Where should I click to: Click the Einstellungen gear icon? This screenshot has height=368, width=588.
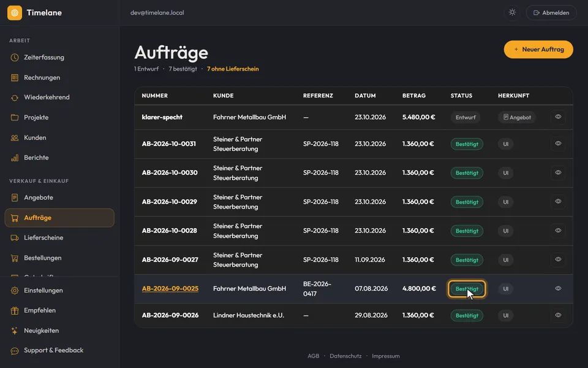click(15, 291)
